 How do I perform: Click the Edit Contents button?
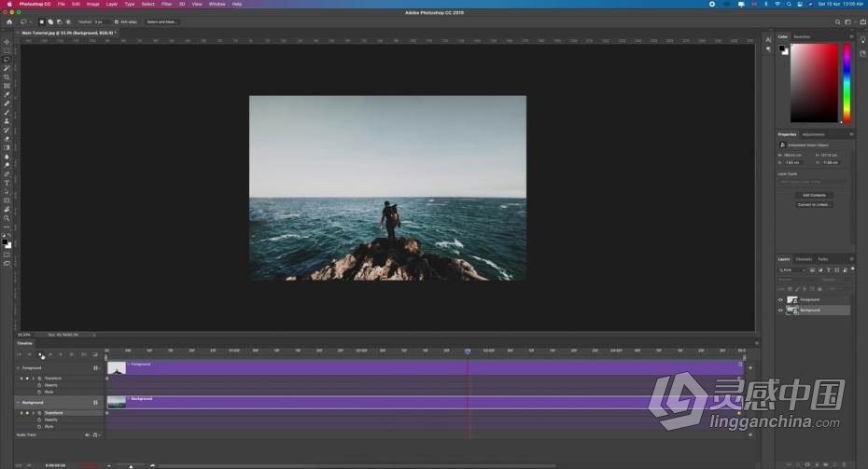tap(814, 195)
